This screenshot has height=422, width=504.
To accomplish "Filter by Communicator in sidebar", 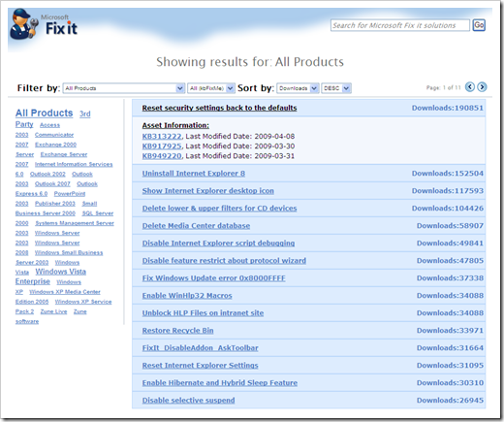I will coord(54,135).
